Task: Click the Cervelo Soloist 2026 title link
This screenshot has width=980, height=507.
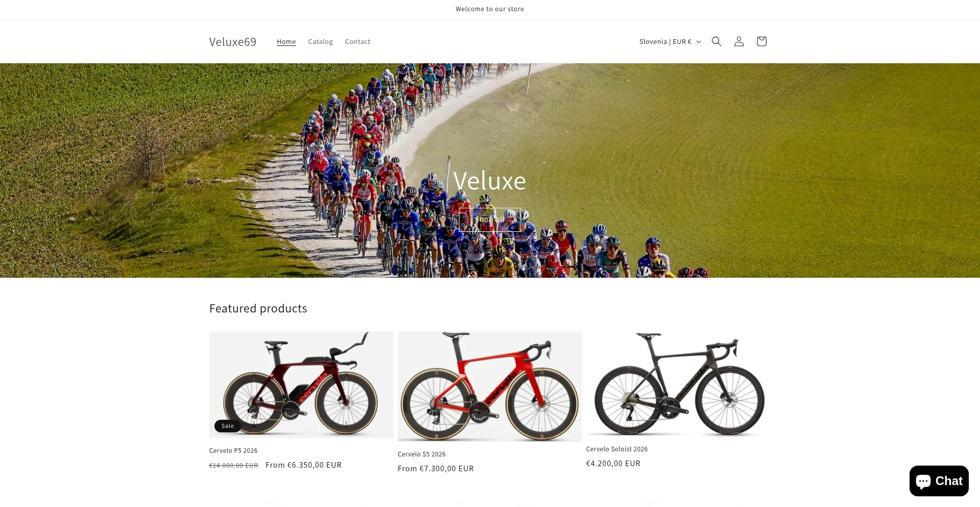Action: coord(617,449)
